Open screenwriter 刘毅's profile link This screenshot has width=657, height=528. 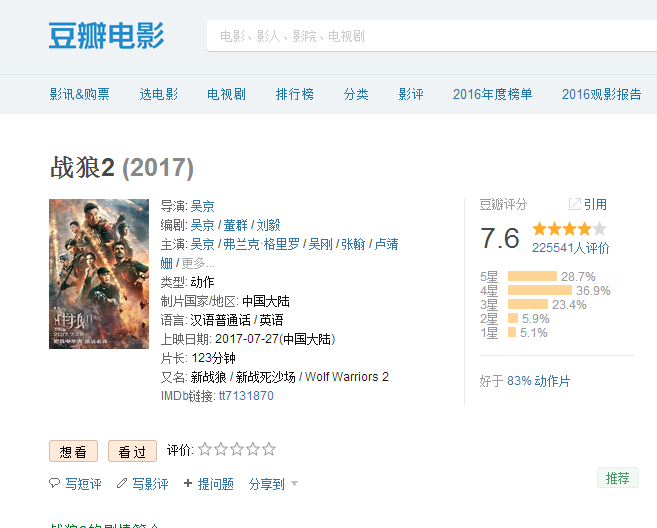point(268,225)
